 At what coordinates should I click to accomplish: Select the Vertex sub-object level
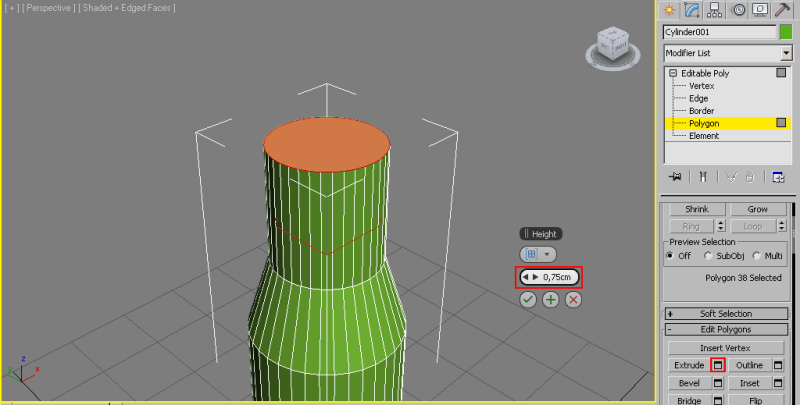click(x=702, y=86)
